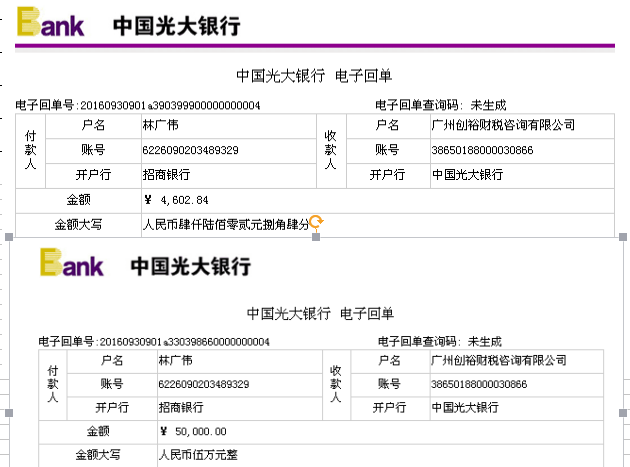Image resolution: width=630 pixels, height=467 pixels.
Task: Click the 金额大写 label in the upper receipt
Action: [x=78, y=224]
